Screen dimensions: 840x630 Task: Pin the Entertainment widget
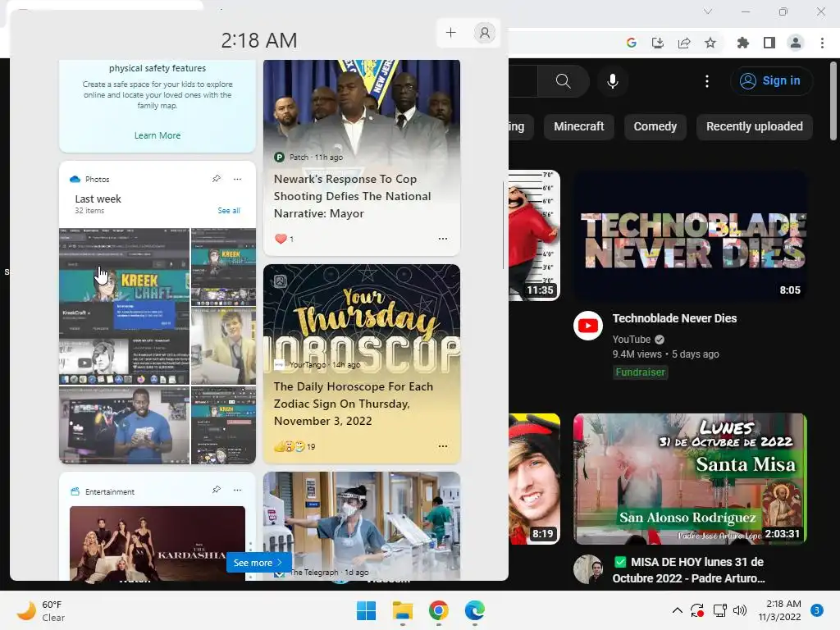217,490
